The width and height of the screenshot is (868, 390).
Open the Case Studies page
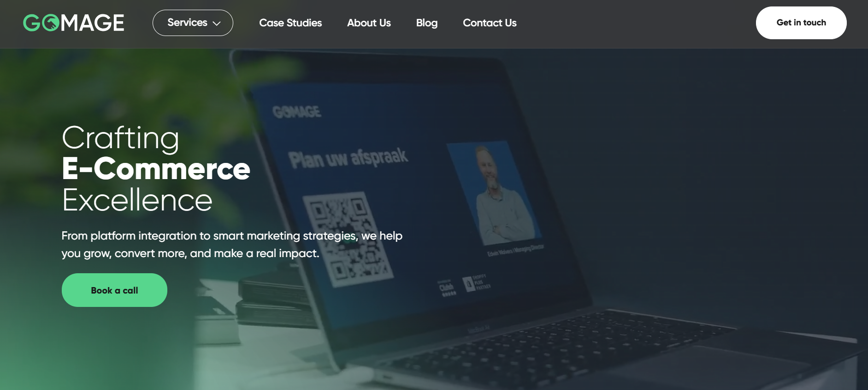coord(290,23)
